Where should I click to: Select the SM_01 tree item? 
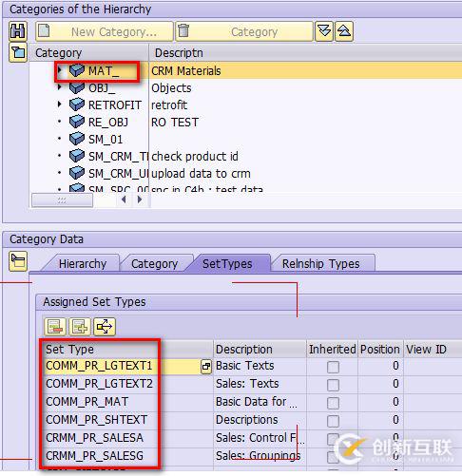(106, 140)
